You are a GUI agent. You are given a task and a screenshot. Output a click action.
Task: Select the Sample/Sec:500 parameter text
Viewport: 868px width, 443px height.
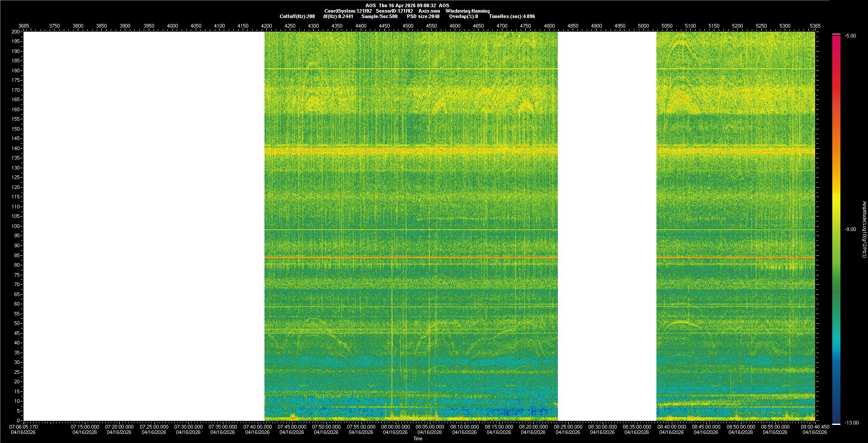[379, 16]
